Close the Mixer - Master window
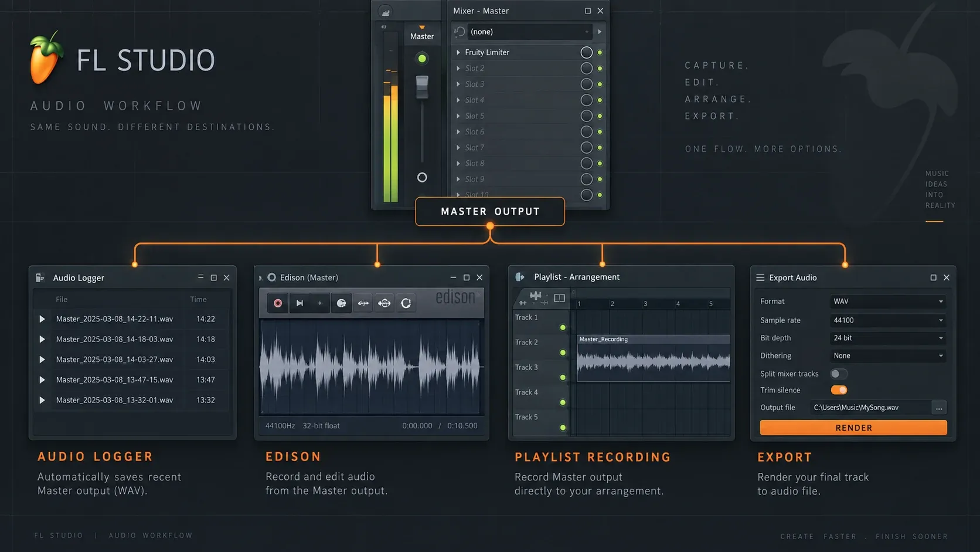Screen dimensions: 980x552 600,11
